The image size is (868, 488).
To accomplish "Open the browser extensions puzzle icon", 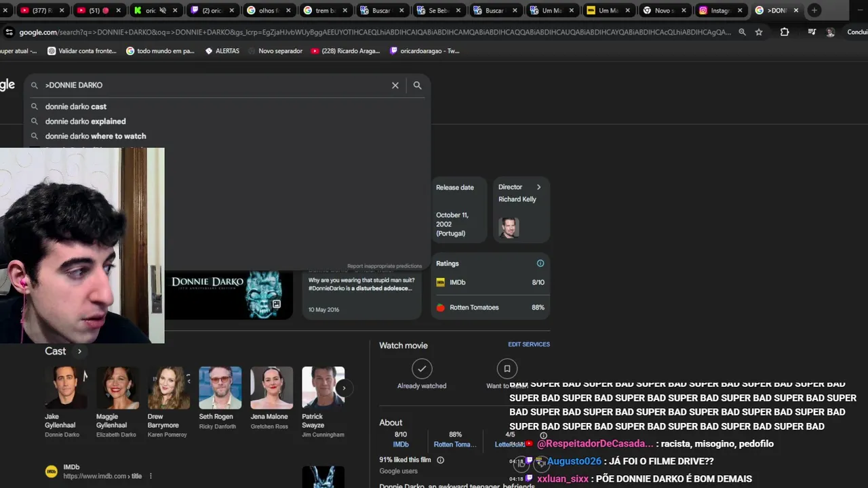I will 785,32.
